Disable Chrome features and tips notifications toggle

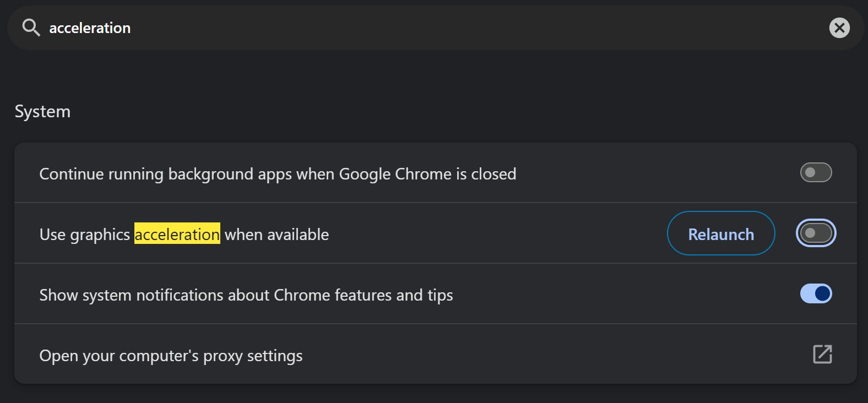(x=816, y=293)
